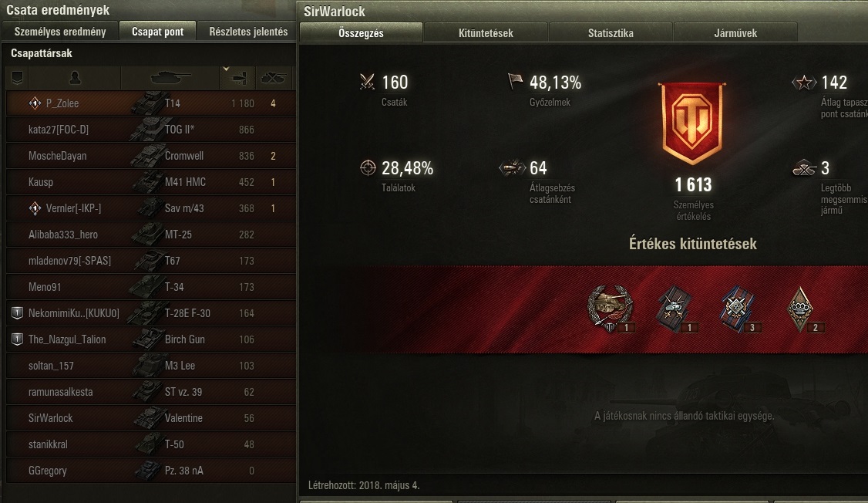868x503 pixels.
Task: Open the Személyes eredmény tab
Action: click(60, 32)
